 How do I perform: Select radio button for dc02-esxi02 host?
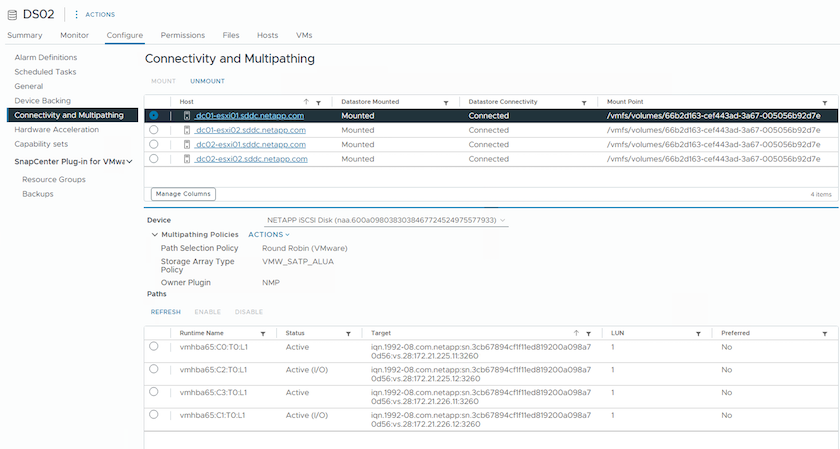[154, 159]
